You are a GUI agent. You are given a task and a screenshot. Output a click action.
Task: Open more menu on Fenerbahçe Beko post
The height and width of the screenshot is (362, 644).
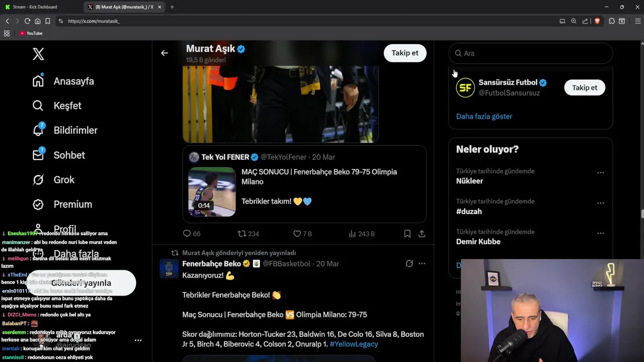[422, 263]
